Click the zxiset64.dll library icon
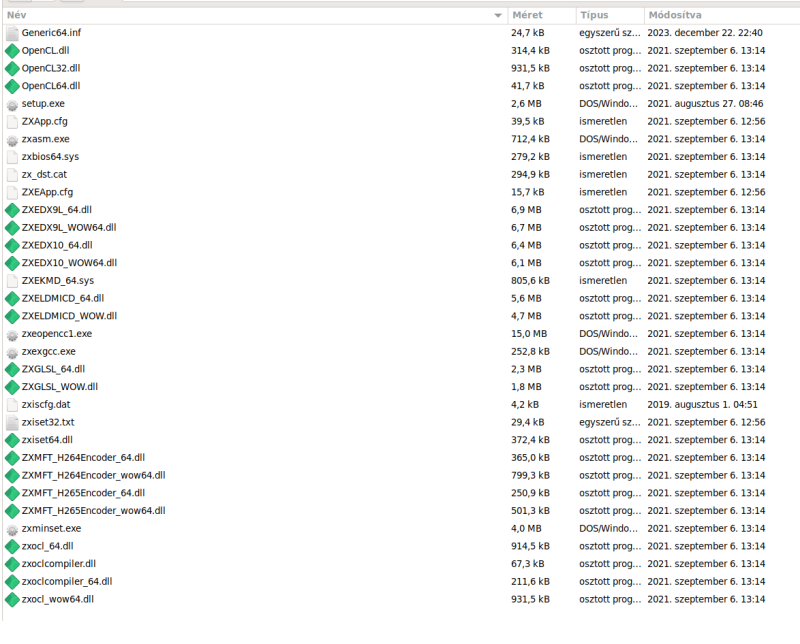This screenshot has height=644, width=800. click(x=12, y=440)
